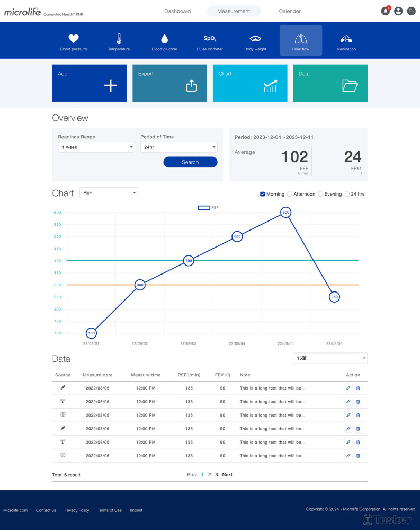This screenshot has height=530, width=420.
Task: Edit the third data table row
Action: pyautogui.click(x=348, y=415)
